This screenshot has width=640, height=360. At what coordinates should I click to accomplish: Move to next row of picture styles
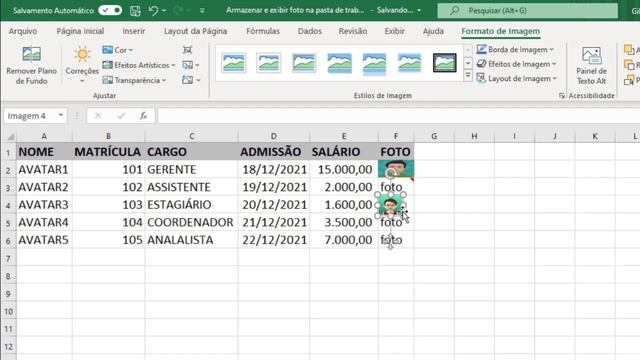[x=468, y=63]
